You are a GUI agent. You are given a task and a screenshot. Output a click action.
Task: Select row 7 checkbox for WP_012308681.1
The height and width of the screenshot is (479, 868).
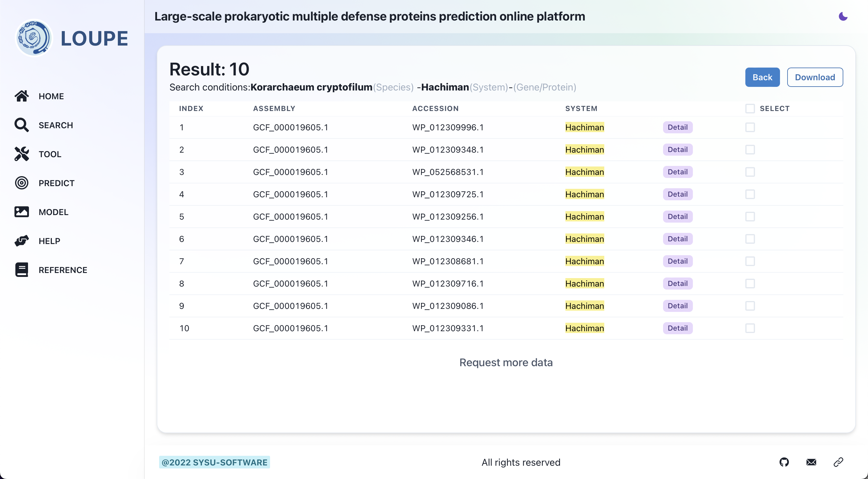tap(750, 261)
